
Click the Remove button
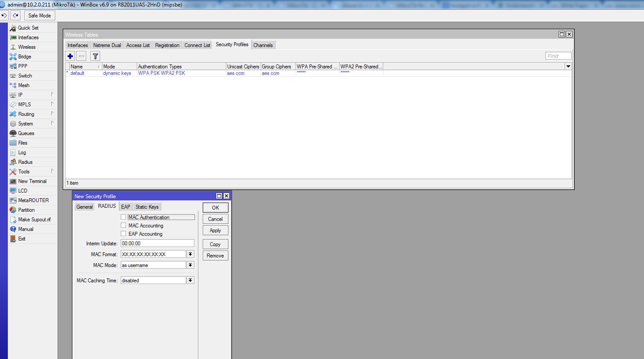(215, 256)
